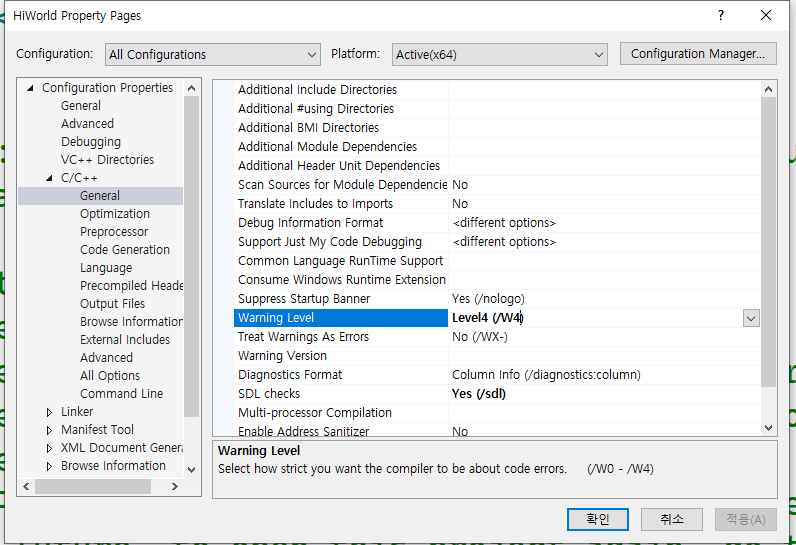796x545 pixels.
Task: Click Additional Header Unit Dependencies property
Action: pyautogui.click(x=339, y=166)
